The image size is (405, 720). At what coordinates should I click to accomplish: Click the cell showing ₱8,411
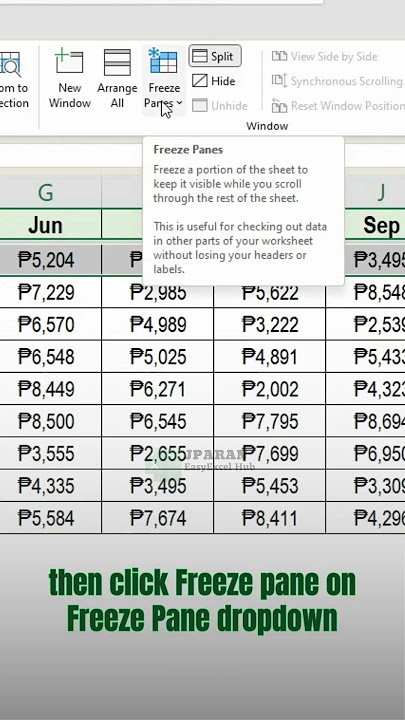coord(270,518)
